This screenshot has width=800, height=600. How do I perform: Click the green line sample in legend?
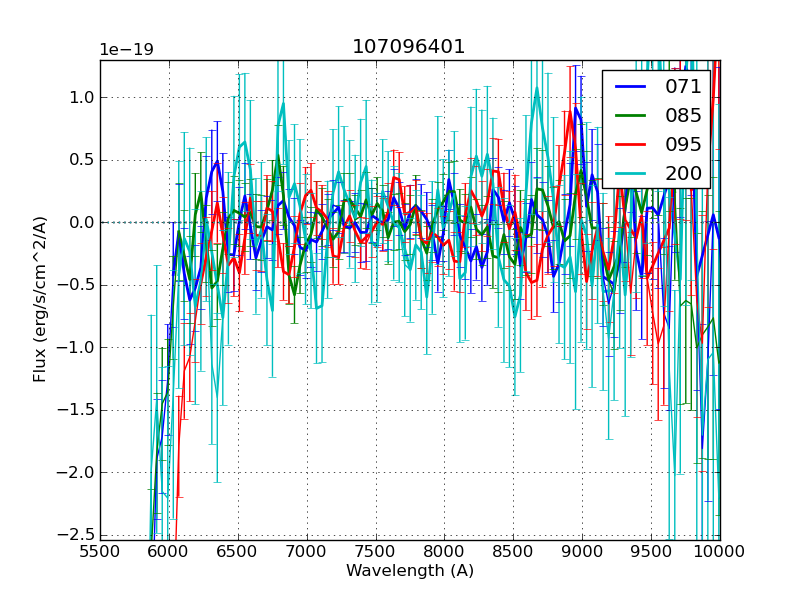pyautogui.click(x=630, y=116)
